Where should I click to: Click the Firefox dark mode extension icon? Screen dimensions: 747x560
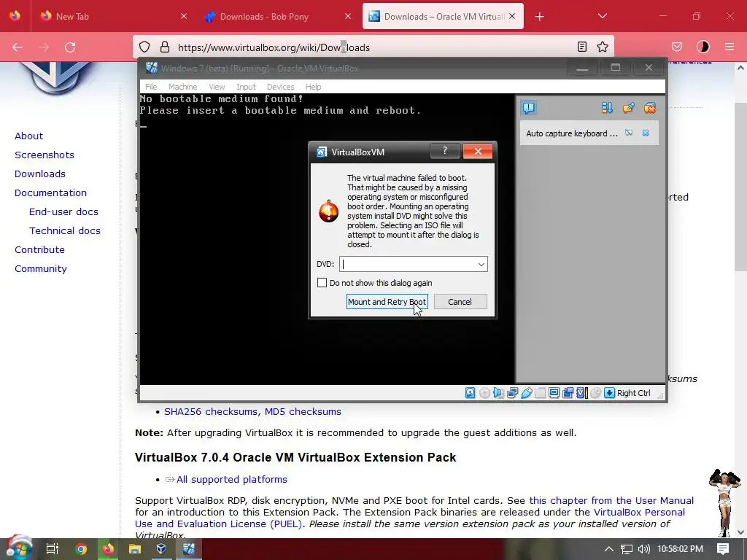[x=703, y=47]
